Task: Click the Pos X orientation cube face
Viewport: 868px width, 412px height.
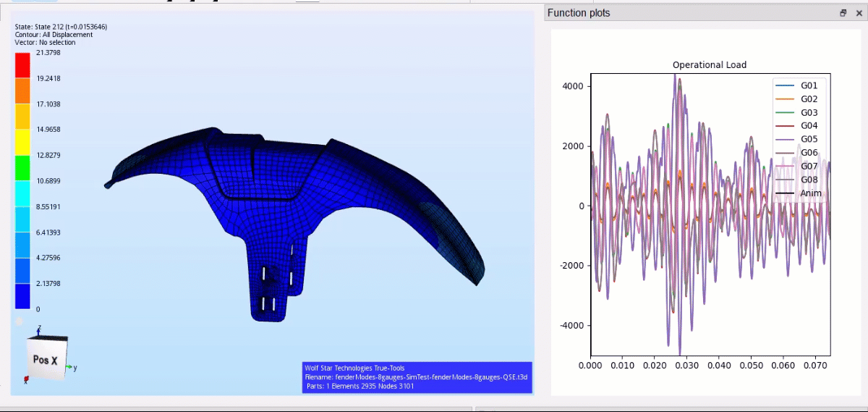Action: (45, 359)
